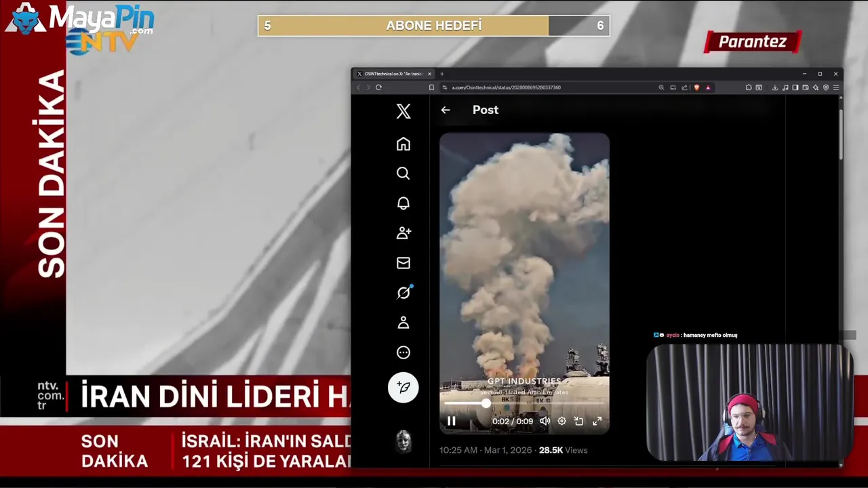Go back using the Post back arrow
Viewport: 868px width, 488px height.
[446, 110]
